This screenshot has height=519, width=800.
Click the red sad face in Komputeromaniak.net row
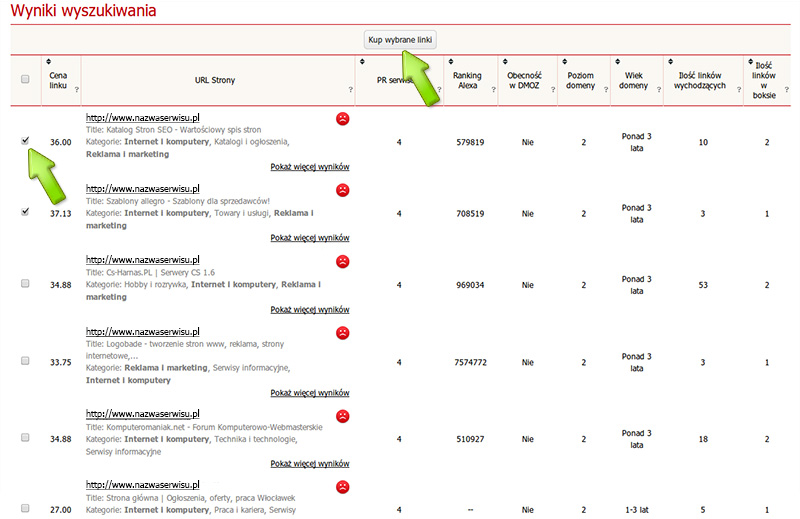(343, 415)
